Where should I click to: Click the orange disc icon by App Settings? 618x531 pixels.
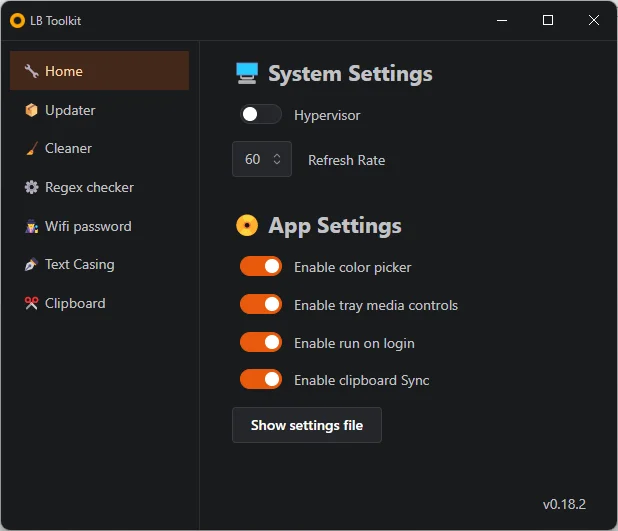click(247, 225)
